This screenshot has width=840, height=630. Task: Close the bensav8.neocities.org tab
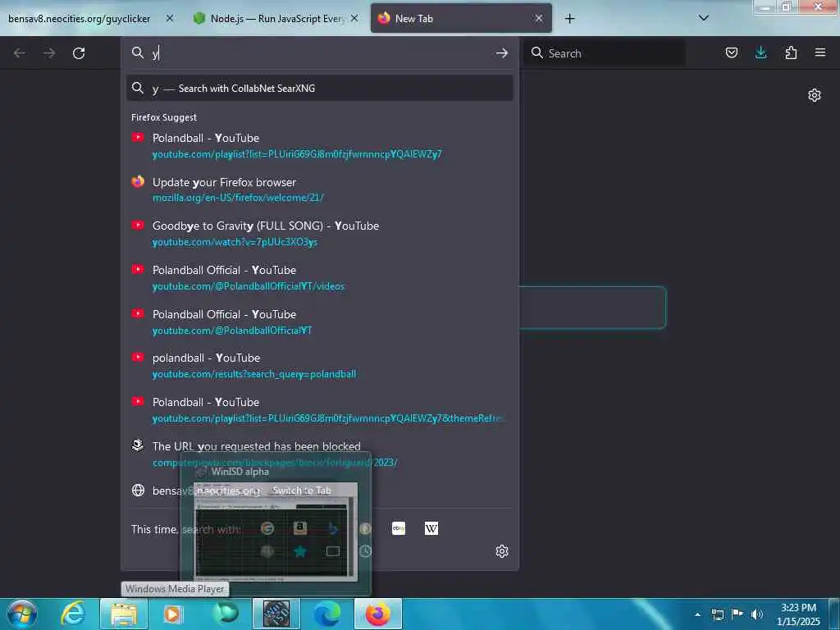170,18
